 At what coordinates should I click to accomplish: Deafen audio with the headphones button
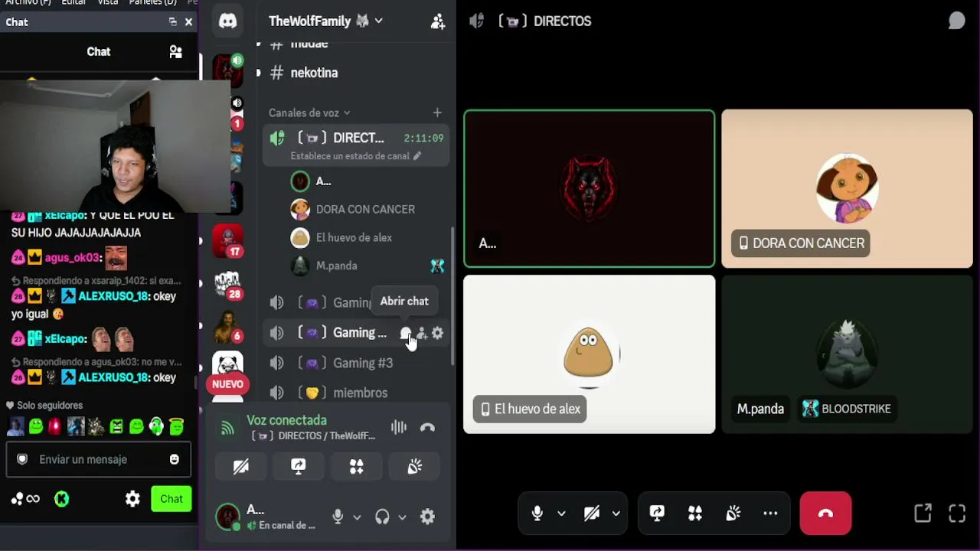point(382,517)
